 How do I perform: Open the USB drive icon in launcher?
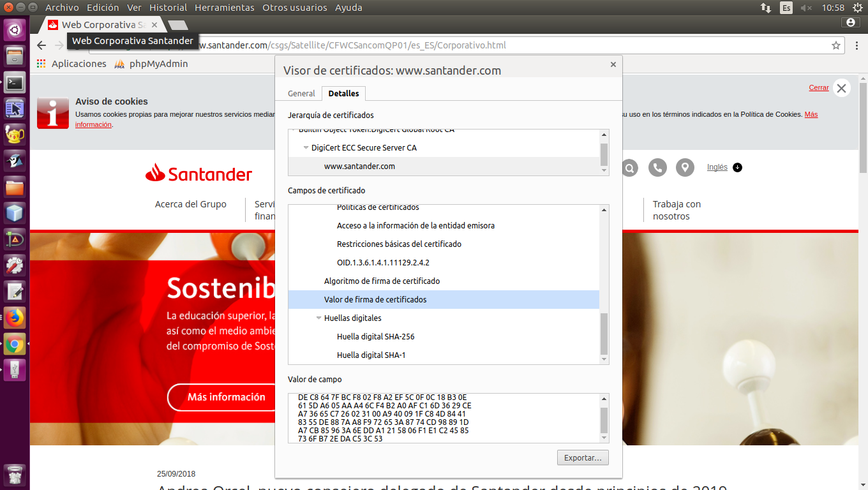pyautogui.click(x=15, y=370)
